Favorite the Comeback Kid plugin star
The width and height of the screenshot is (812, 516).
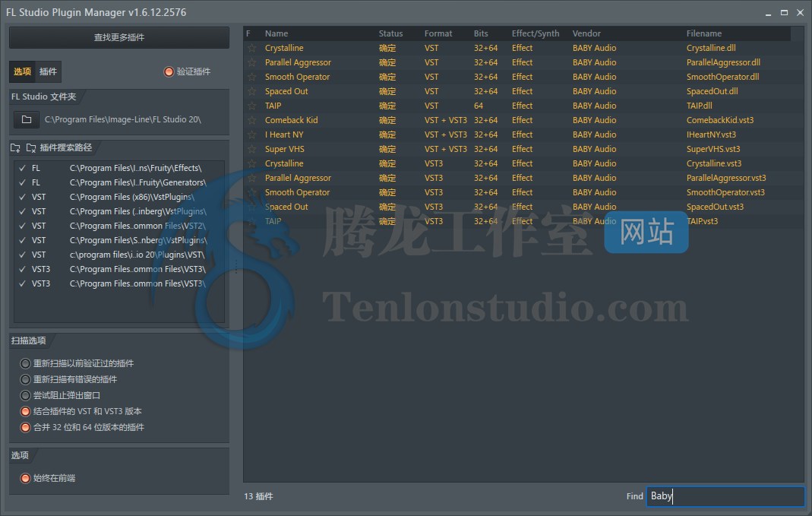click(x=251, y=121)
